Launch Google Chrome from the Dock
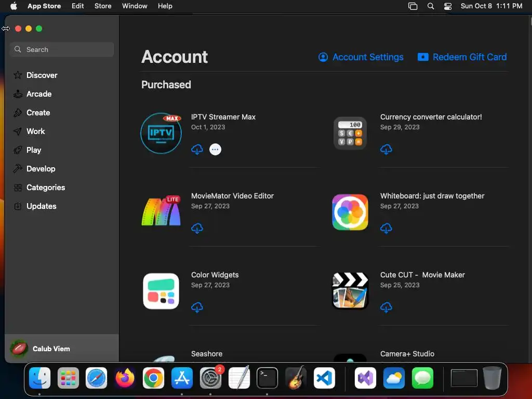 click(x=153, y=378)
